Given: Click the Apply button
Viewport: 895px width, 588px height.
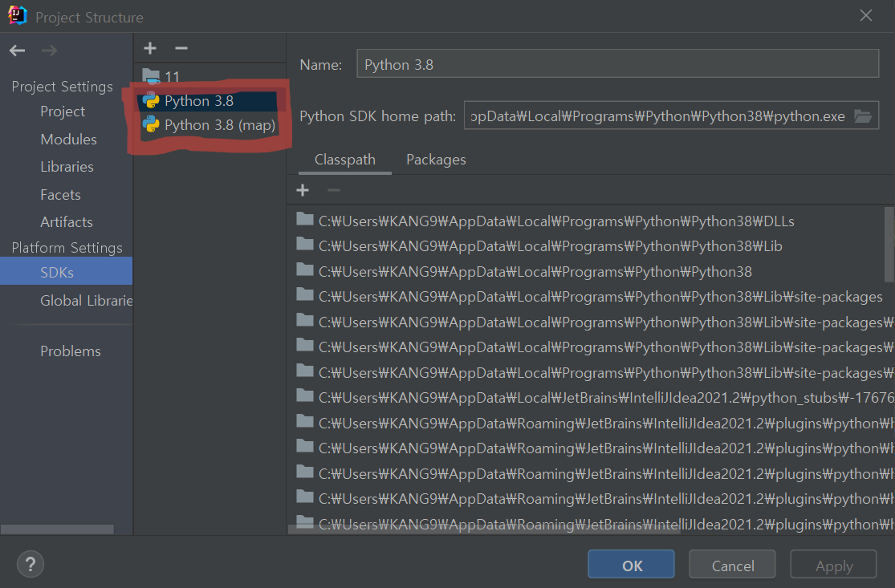Looking at the screenshot, I should tap(833, 565).
